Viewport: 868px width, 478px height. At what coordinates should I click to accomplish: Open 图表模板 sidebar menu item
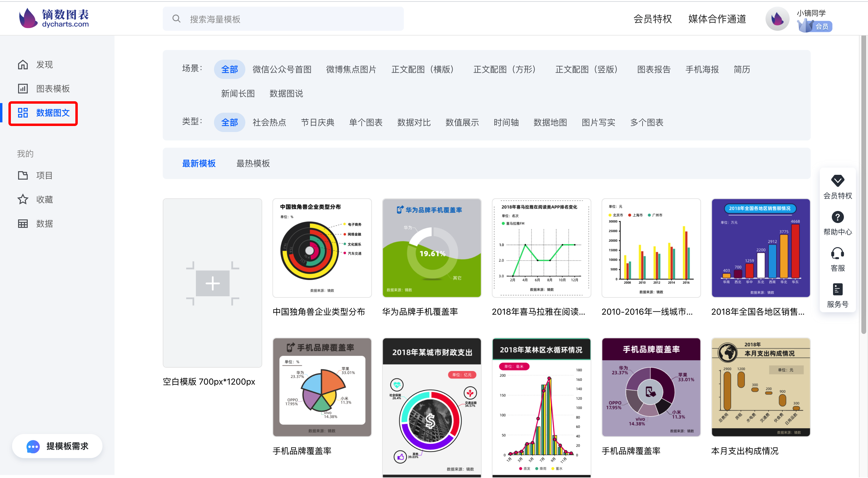pos(44,89)
